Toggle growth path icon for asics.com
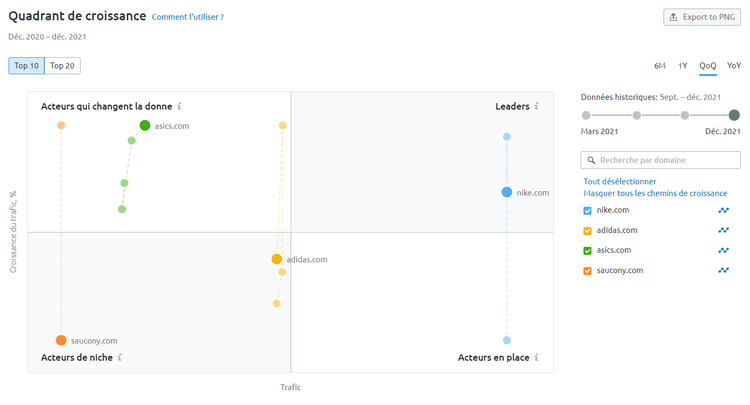750x405 pixels. 723,251
